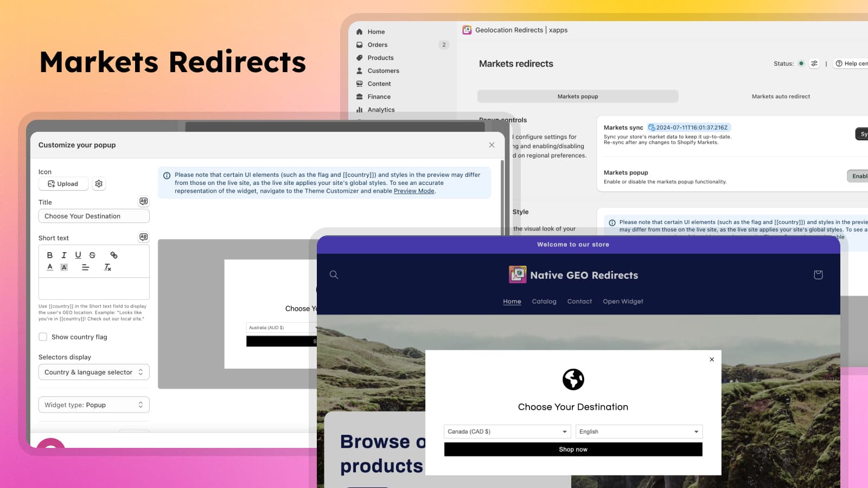Screen dimensions: 868x488
Task: Expand the Widget type Popup dropdown
Action: (x=94, y=405)
